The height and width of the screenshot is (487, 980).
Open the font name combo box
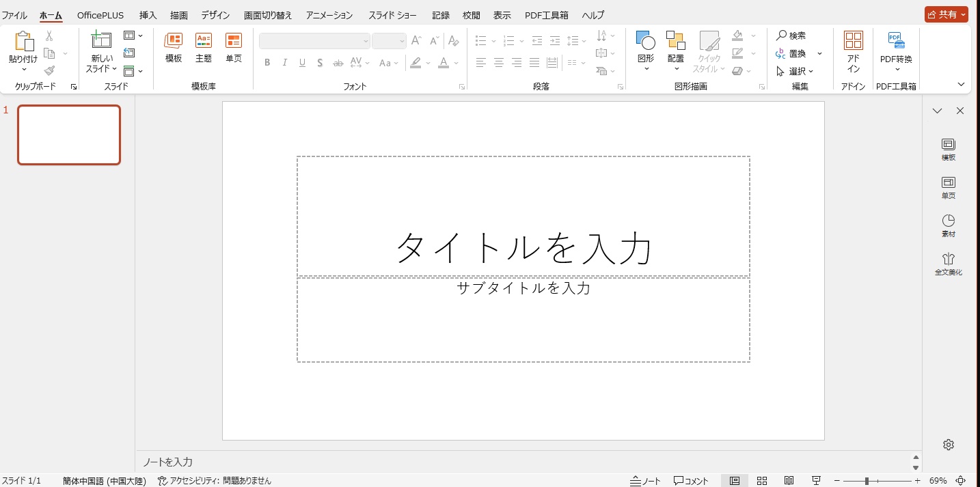click(x=314, y=41)
